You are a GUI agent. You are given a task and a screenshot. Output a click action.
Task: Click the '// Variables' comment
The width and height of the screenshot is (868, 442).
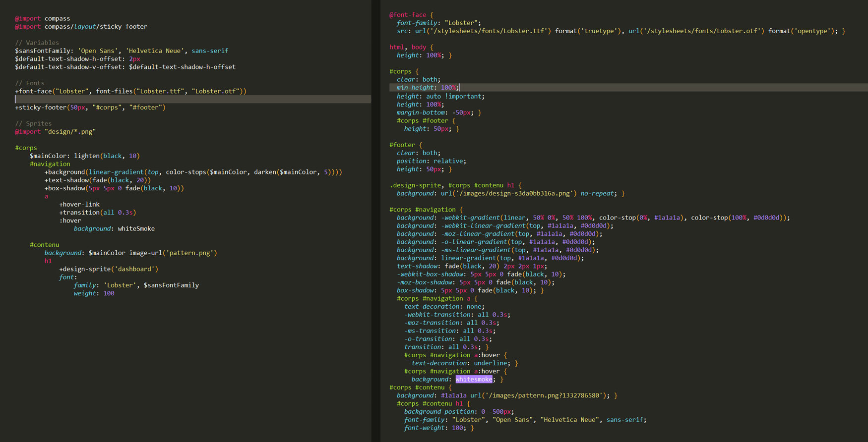(37, 43)
